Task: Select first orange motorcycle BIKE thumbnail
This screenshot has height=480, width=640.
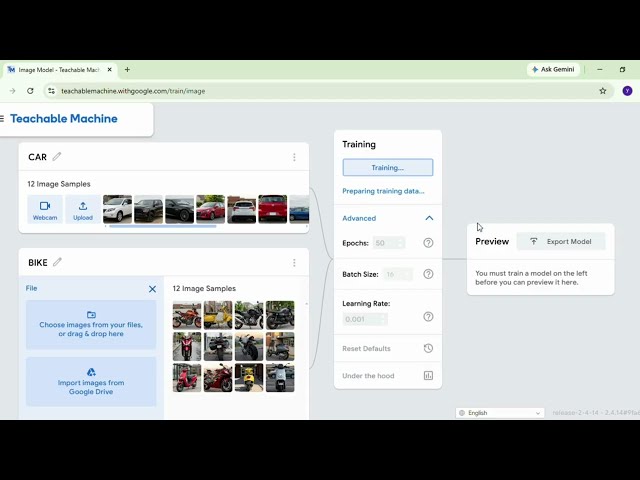Action: pyautogui.click(x=187, y=315)
